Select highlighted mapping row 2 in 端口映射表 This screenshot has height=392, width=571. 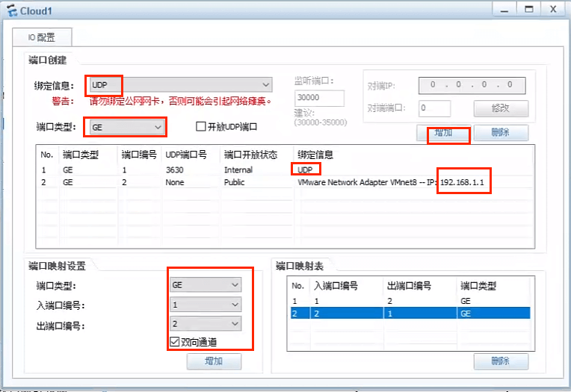click(x=410, y=314)
